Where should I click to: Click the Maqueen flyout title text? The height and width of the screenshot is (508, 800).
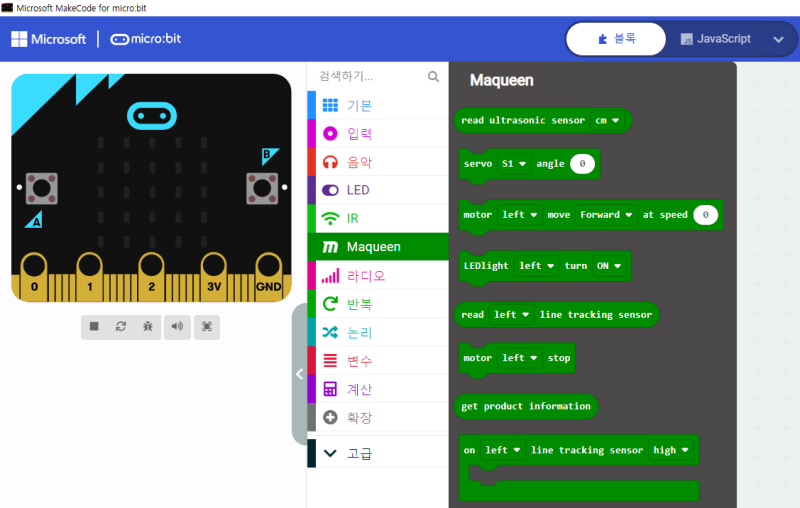pyautogui.click(x=502, y=80)
